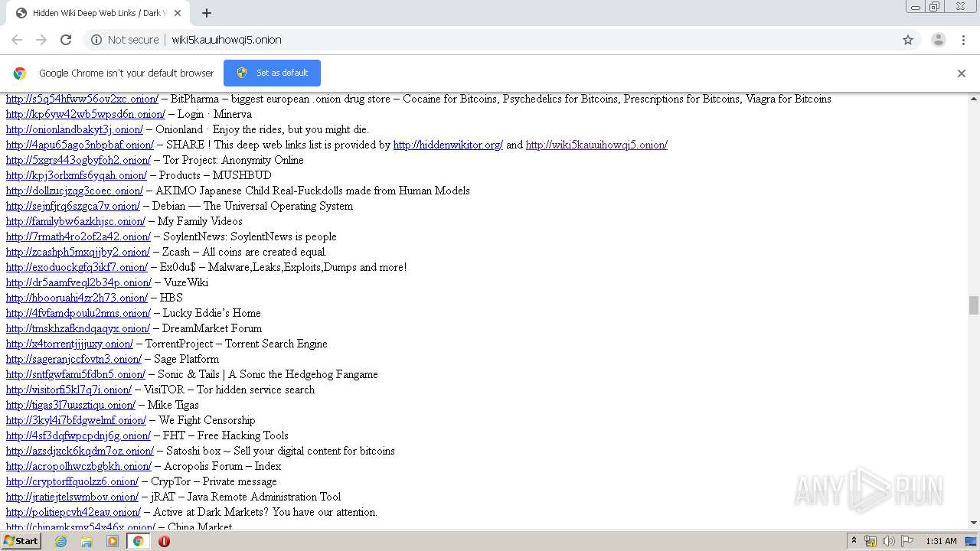The image size is (980, 551).
Task: Open the Satoshi box azsdjxck6kqdm7oz.onion link
Action: (x=80, y=451)
